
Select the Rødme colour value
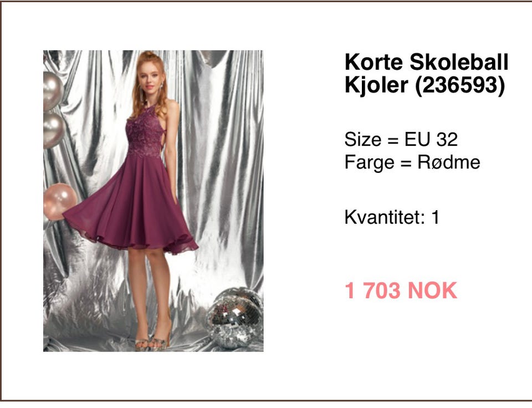(448, 162)
